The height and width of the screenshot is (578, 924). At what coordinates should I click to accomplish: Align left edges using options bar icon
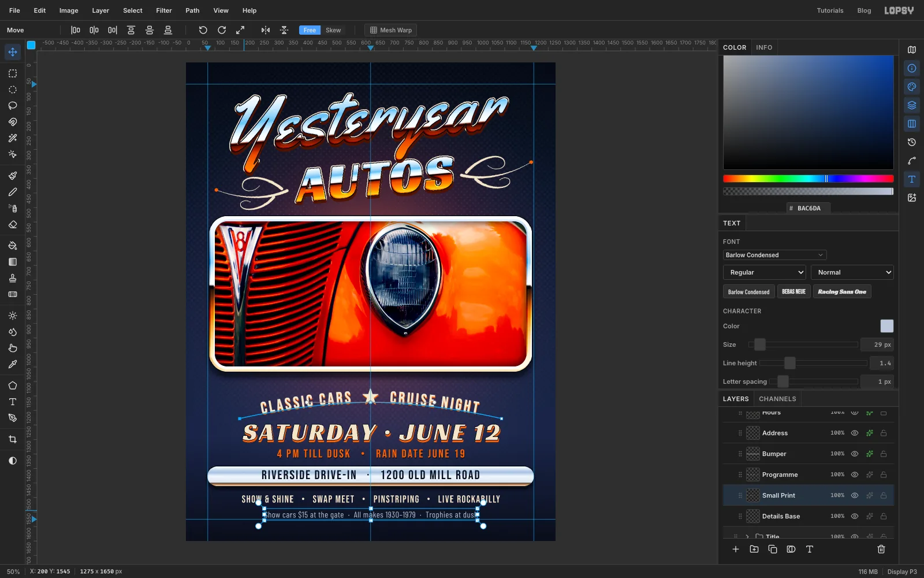[x=76, y=30]
